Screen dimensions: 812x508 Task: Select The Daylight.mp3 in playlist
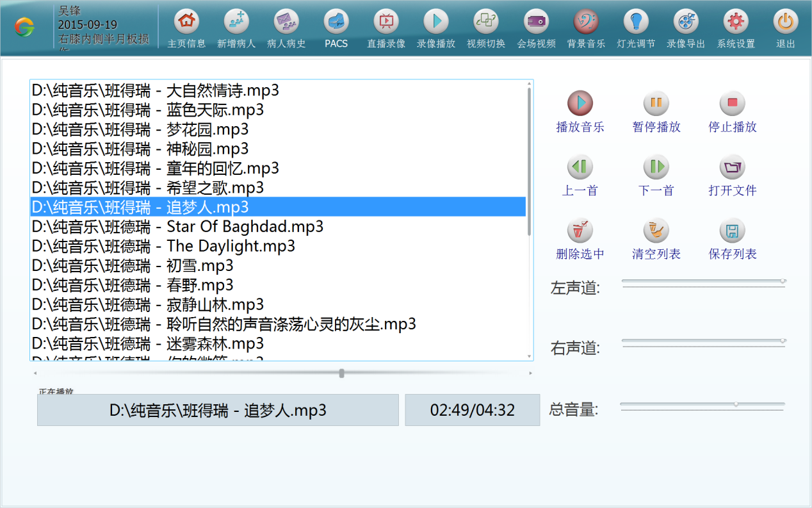coord(278,246)
